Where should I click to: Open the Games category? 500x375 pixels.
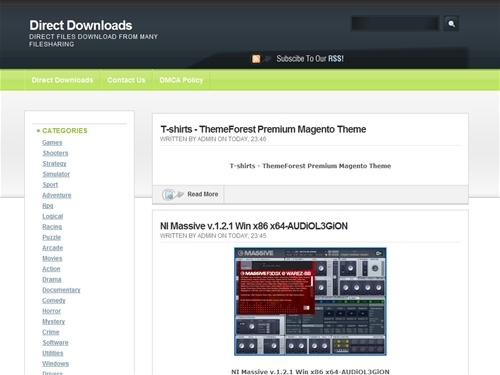coord(52,142)
